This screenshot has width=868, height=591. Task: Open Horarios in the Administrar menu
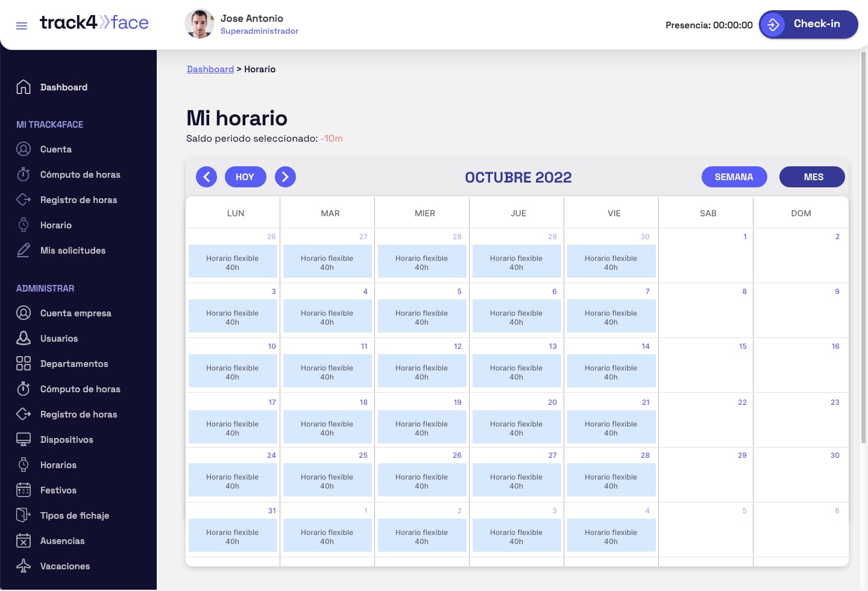click(x=58, y=465)
